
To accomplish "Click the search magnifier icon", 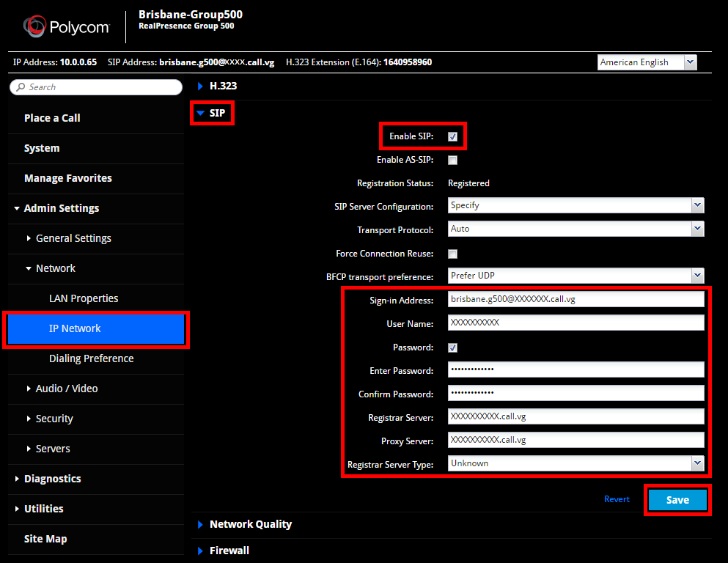I will [x=21, y=87].
